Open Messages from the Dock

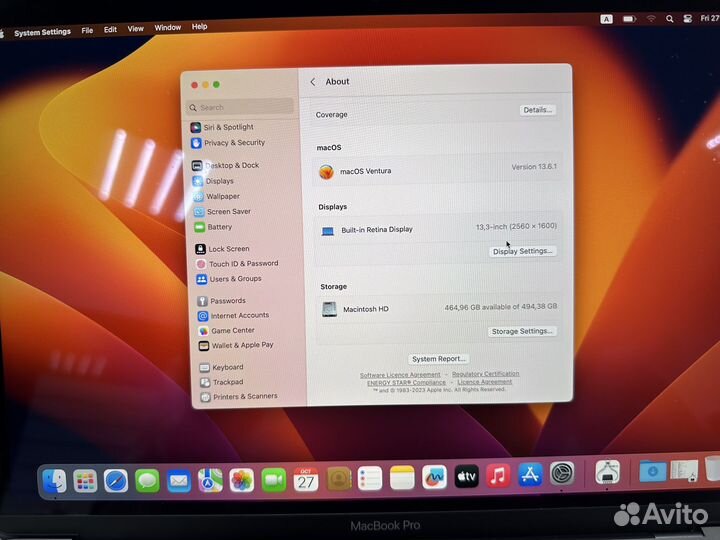point(147,480)
